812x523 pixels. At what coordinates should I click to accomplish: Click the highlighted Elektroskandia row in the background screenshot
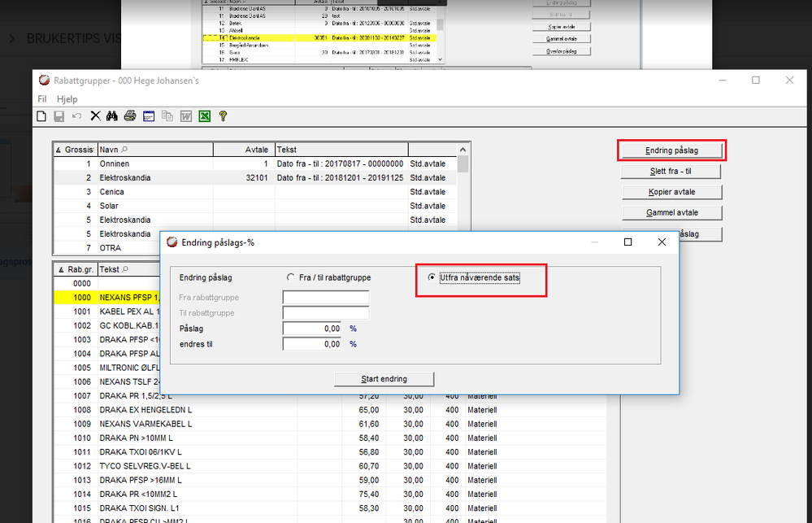click(x=319, y=38)
